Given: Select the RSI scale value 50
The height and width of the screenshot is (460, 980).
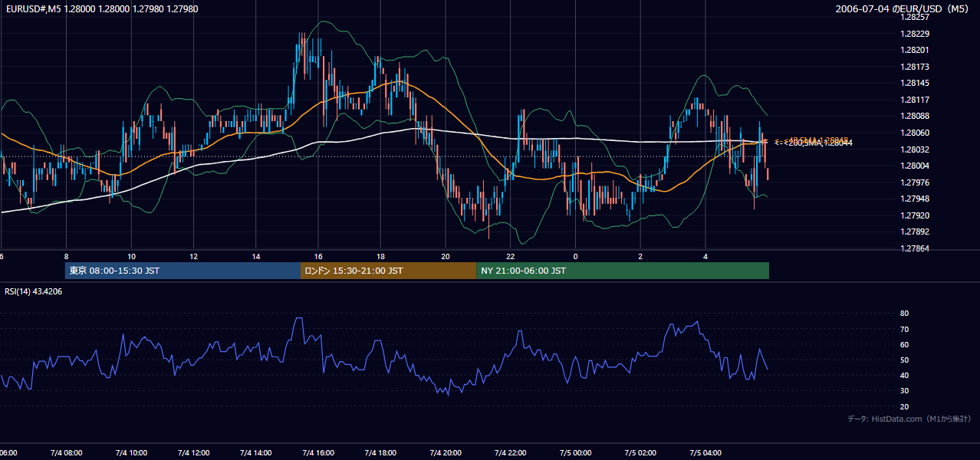Looking at the screenshot, I should pos(905,360).
